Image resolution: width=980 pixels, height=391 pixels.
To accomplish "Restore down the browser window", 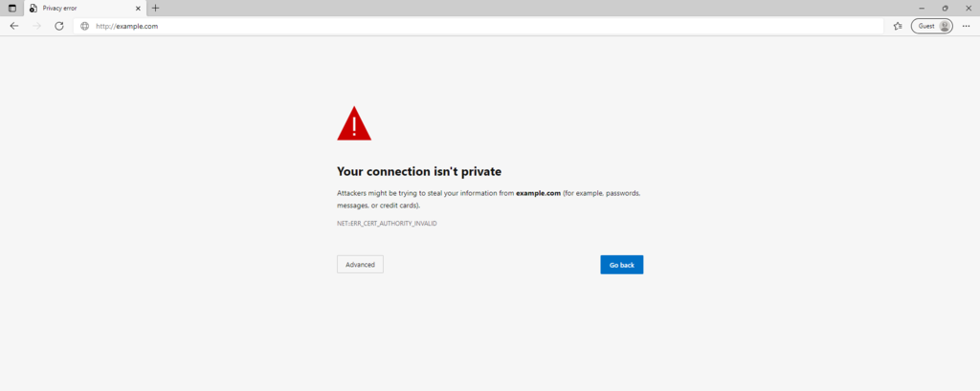I will point(945,8).
